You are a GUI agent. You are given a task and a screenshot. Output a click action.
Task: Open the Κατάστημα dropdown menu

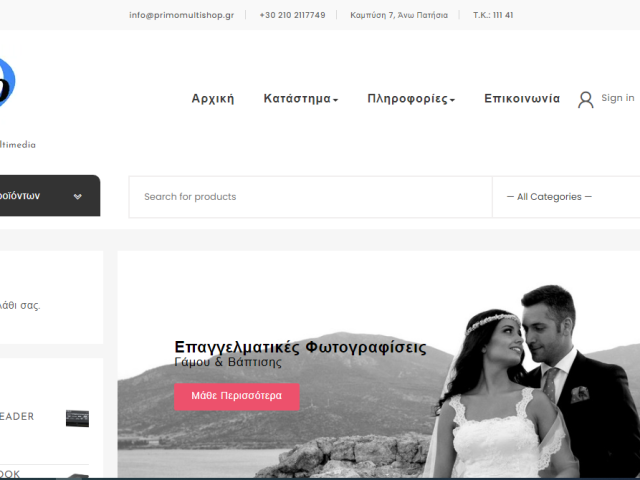[x=300, y=99]
